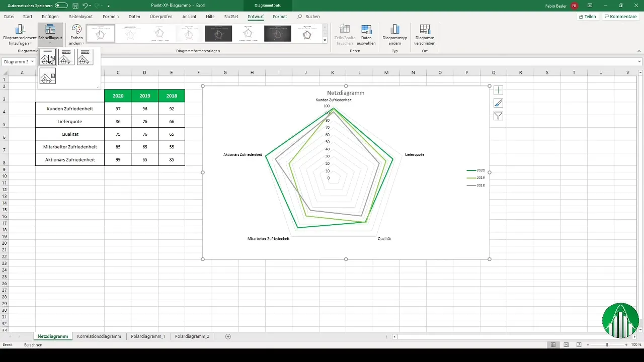
Task: Select the 2020 legend entry
Action: 476,170
